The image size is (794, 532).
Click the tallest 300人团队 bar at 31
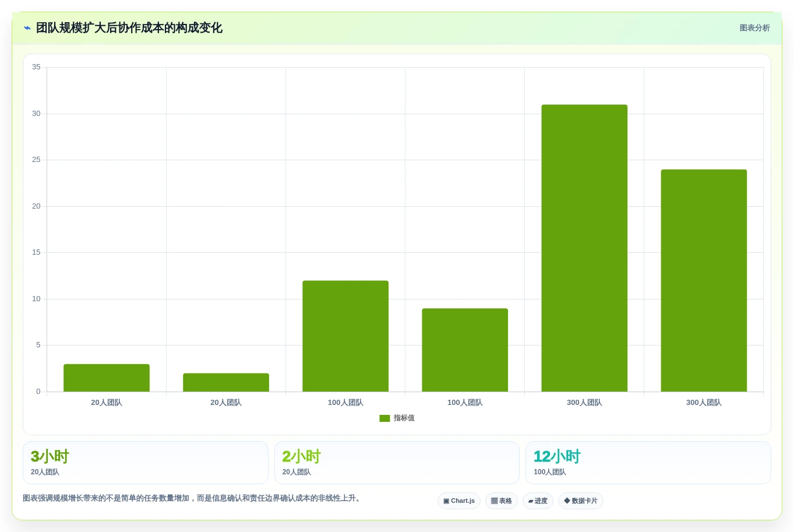584,248
